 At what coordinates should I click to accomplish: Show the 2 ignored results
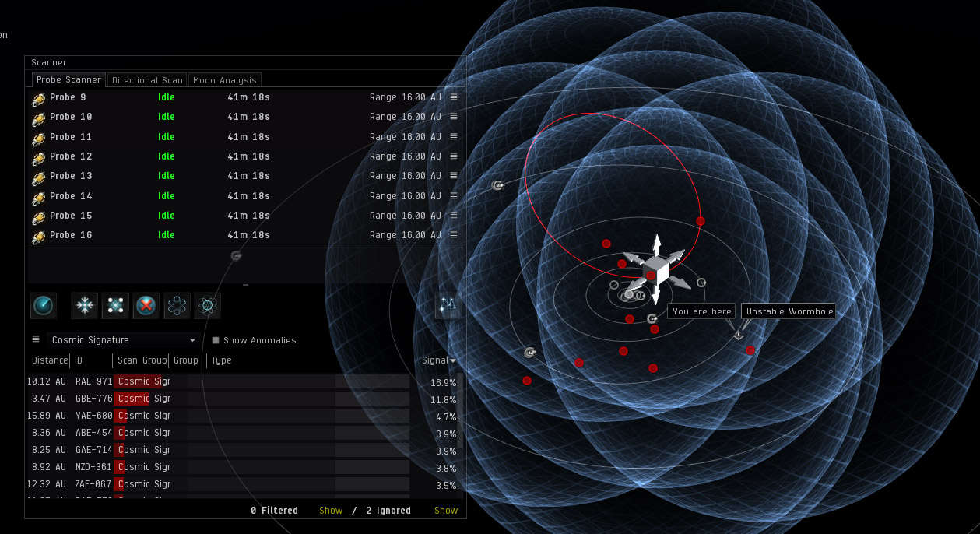(446, 511)
